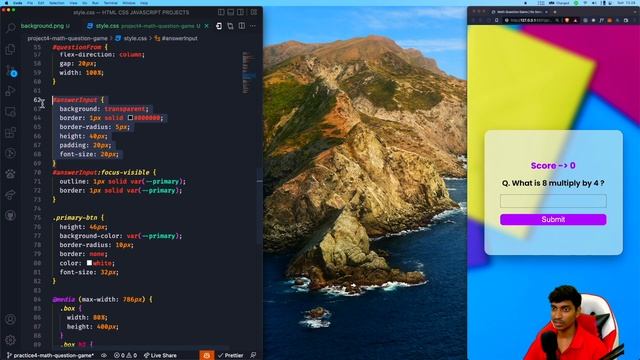The image size is (640, 360).
Task: Click the code minimap on the editor's right
Action: [248, 73]
